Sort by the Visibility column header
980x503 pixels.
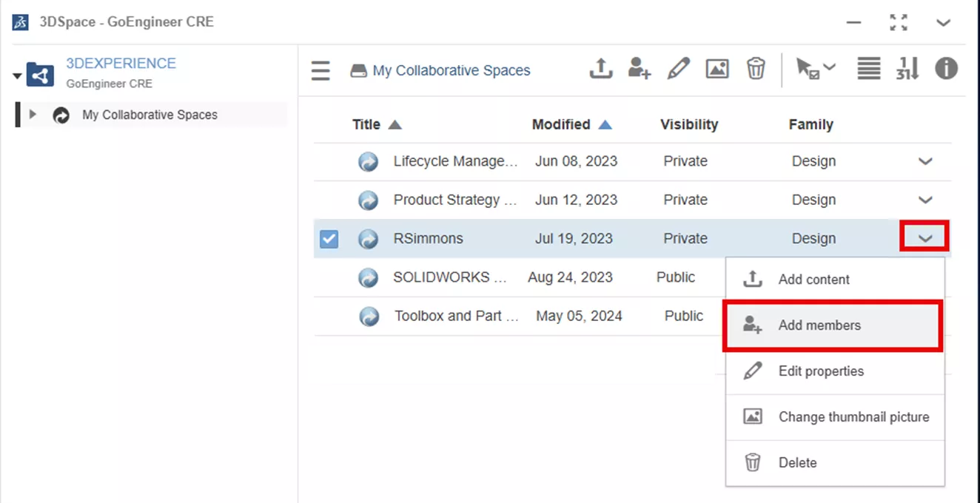pyautogui.click(x=689, y=124)
